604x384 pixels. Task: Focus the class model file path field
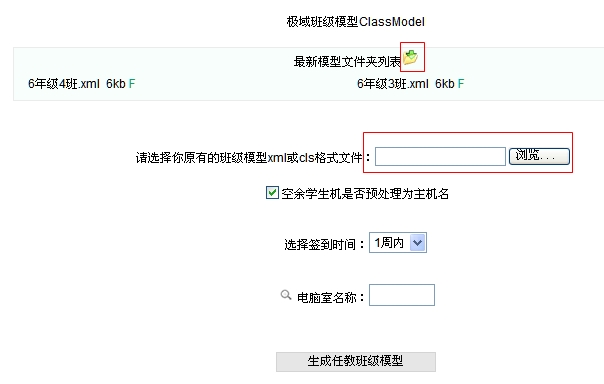440,156
